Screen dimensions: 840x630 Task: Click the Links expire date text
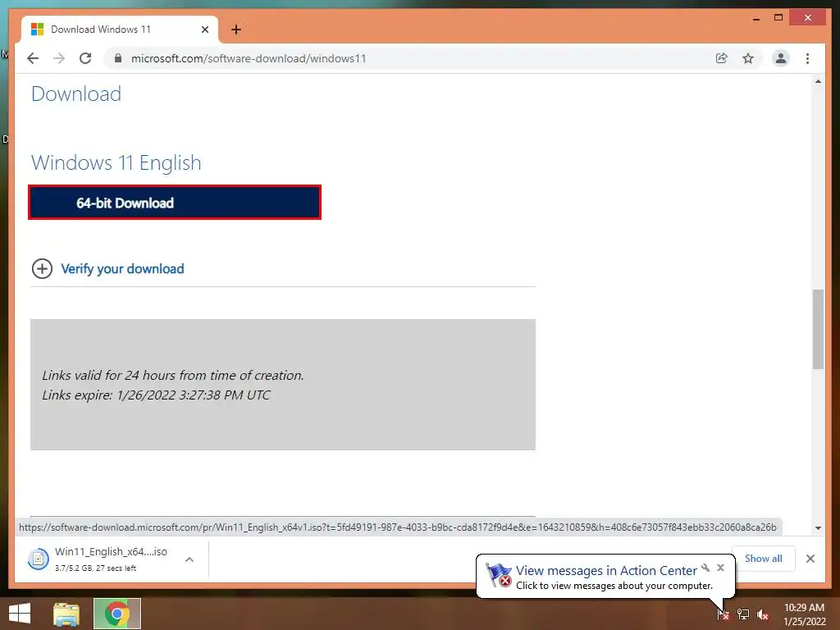[x=156, y=395]
